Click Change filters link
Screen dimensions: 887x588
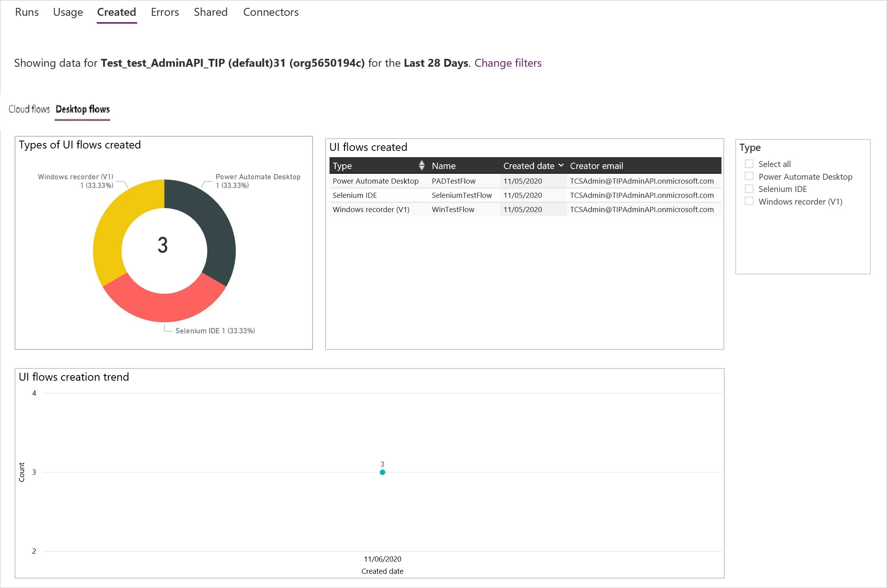(509, 62)
